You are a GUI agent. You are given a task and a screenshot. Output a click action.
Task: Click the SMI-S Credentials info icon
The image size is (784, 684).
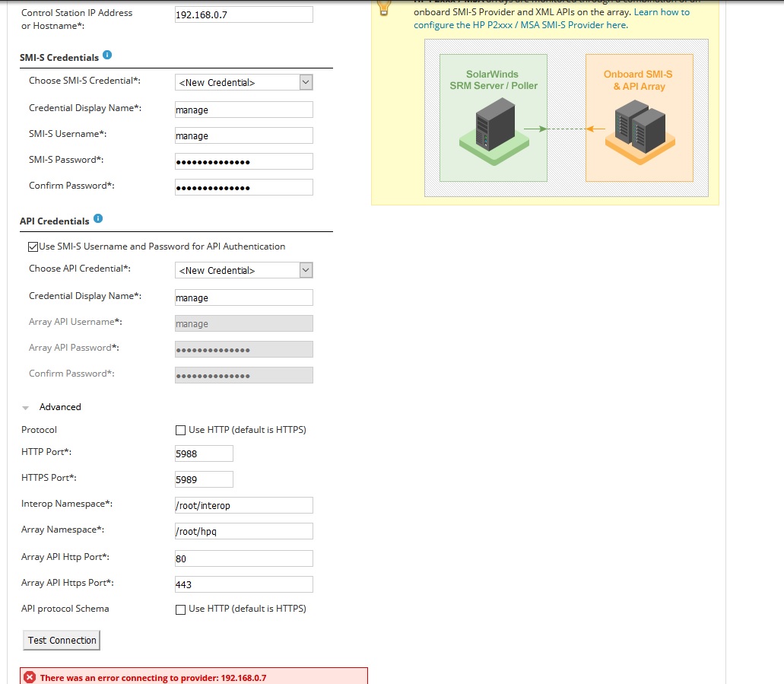(x=107, y=55)
